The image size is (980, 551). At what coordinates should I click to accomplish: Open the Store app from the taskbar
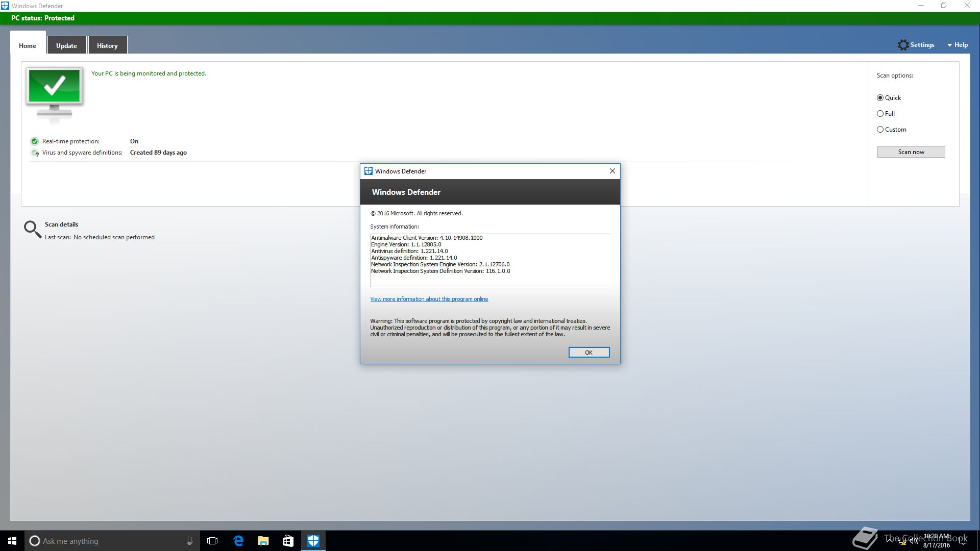coord(288,541)
